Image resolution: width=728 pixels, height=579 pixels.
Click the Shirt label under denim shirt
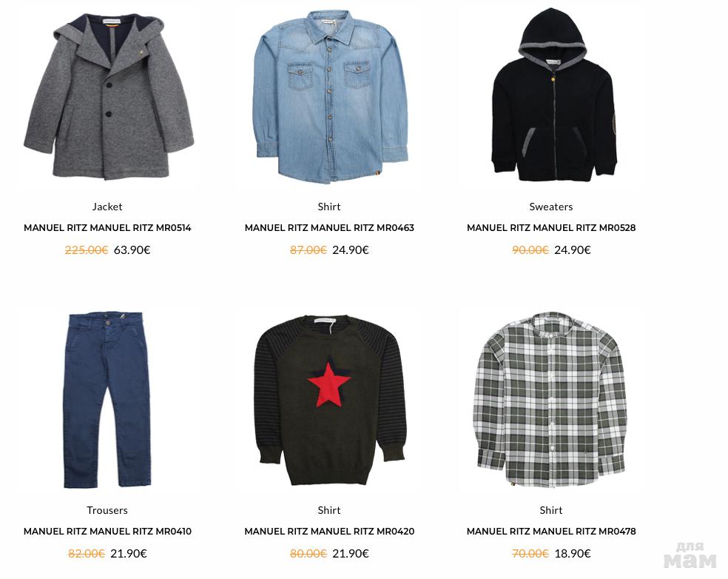pyautogui.click(x=329, y=207)
